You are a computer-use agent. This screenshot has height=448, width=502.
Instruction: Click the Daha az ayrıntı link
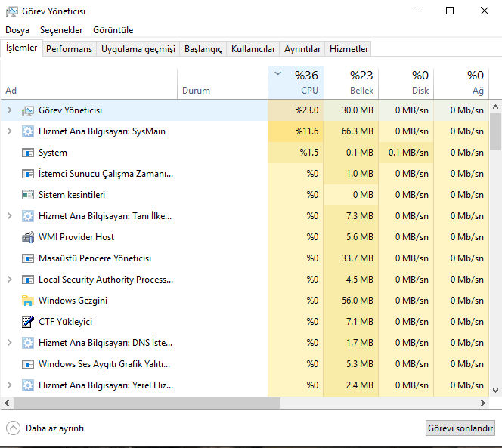(x=54, y=428)
